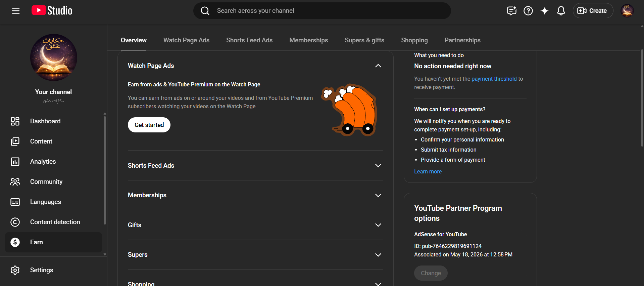Switch to the Shorts Feed Ads tab
The height and width of the screenshot is (286, 644).
tap(249, 40)
